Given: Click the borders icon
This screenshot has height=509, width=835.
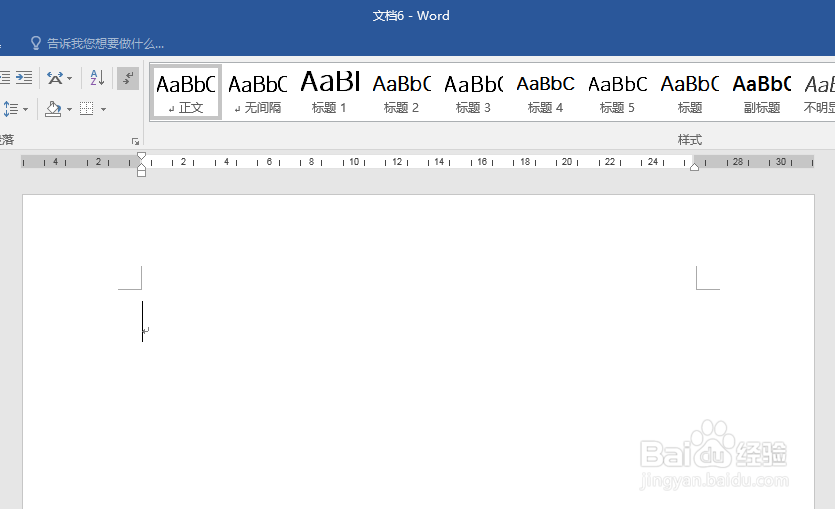Looking at the screenshot, I should pos(87,109).
